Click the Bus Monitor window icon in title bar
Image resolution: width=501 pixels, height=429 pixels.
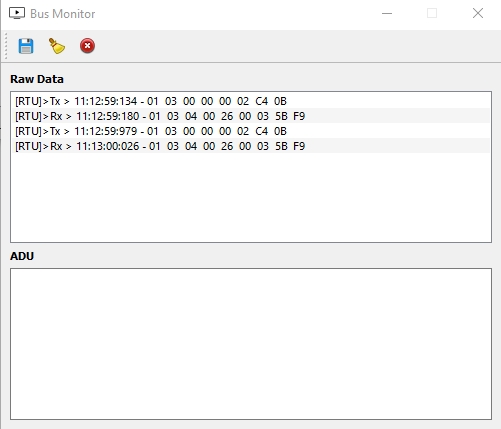[17, 13]
